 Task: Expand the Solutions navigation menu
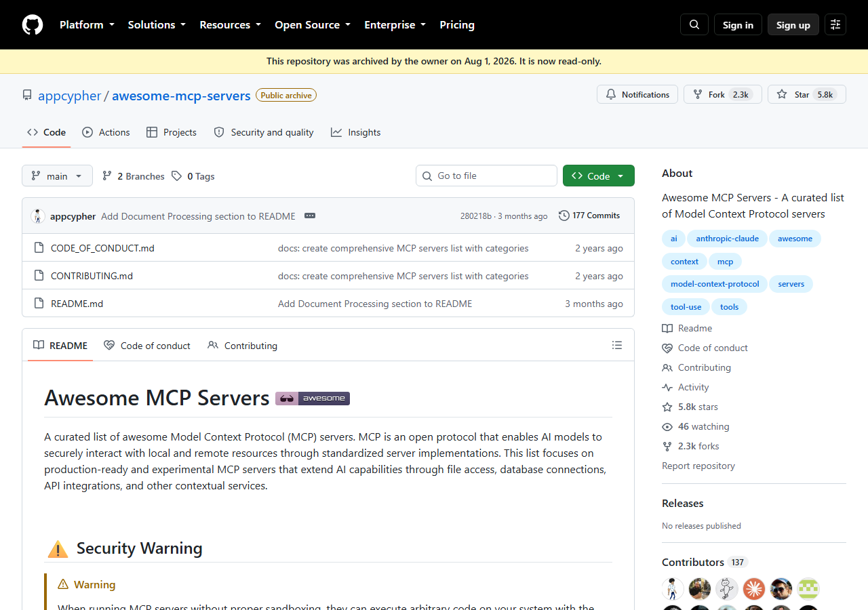[157, 24]
